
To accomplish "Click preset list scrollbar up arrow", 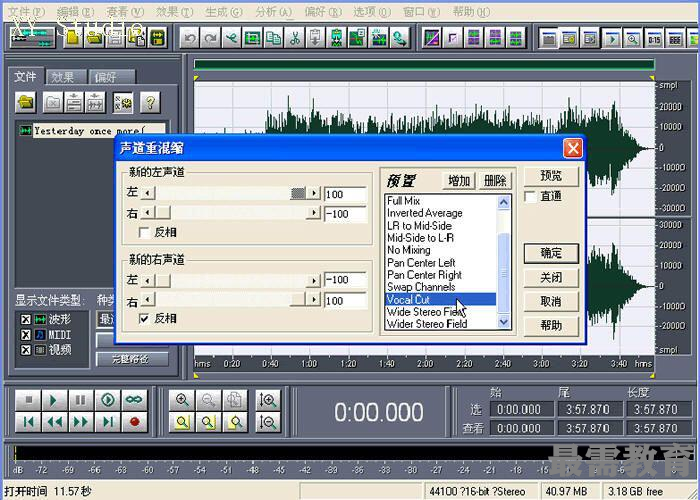I will pyautogui.click(x=504, y=202).
